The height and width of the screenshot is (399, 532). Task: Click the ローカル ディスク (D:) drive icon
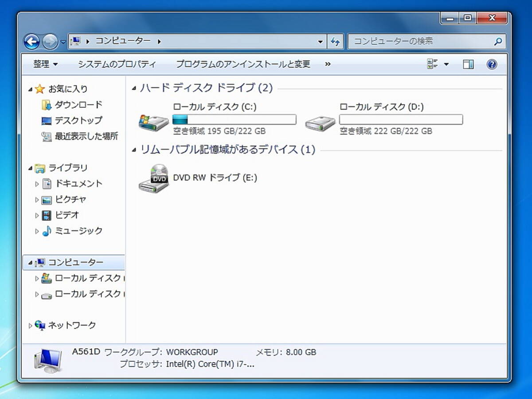[320, 122]
